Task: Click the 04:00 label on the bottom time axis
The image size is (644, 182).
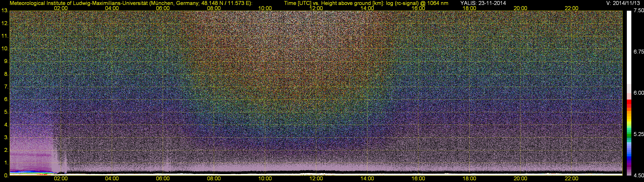Action: click(x=112, y=179)
